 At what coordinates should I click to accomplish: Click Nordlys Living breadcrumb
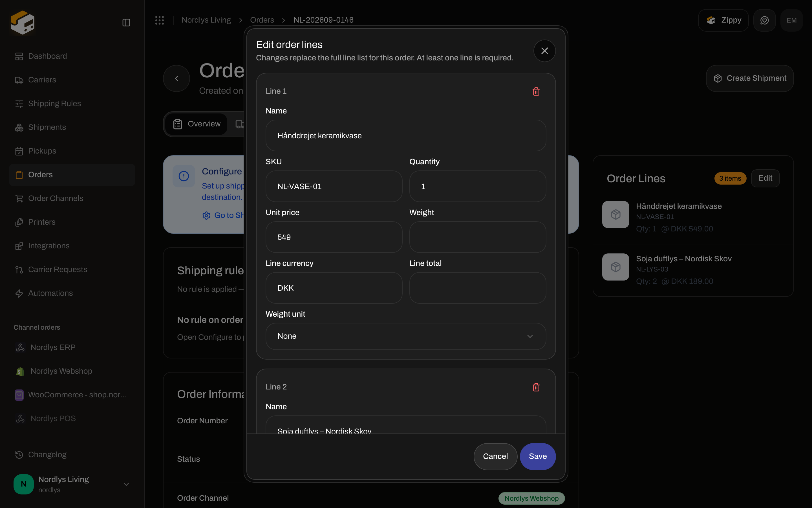[206, 20]
